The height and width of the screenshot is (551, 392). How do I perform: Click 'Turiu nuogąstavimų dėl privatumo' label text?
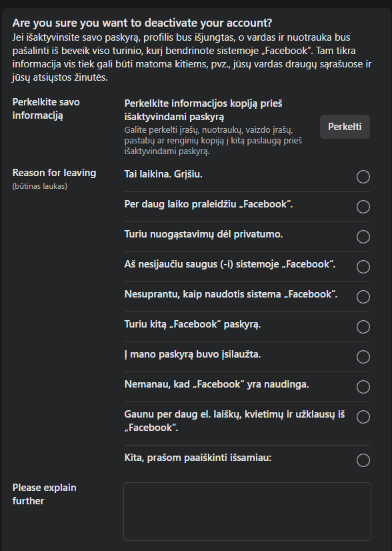203,234
